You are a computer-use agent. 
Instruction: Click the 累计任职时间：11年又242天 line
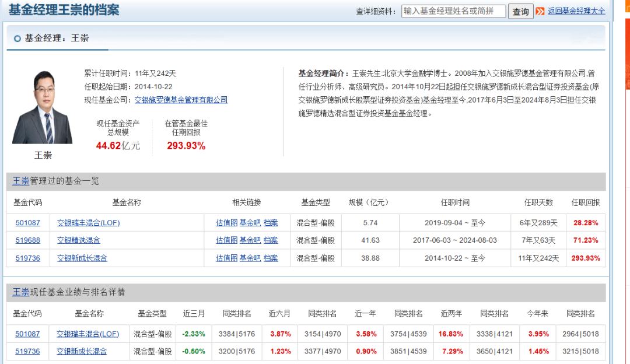point(130,73)
